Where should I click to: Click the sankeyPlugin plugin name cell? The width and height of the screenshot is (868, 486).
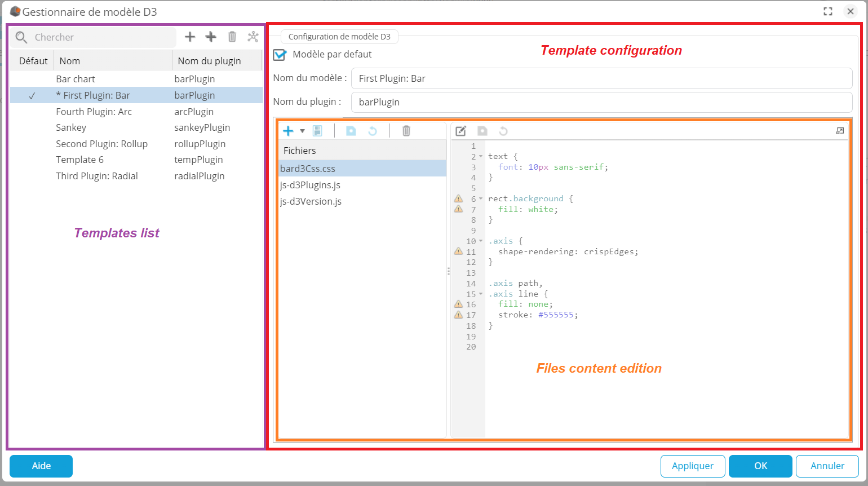tap(202, 127)
